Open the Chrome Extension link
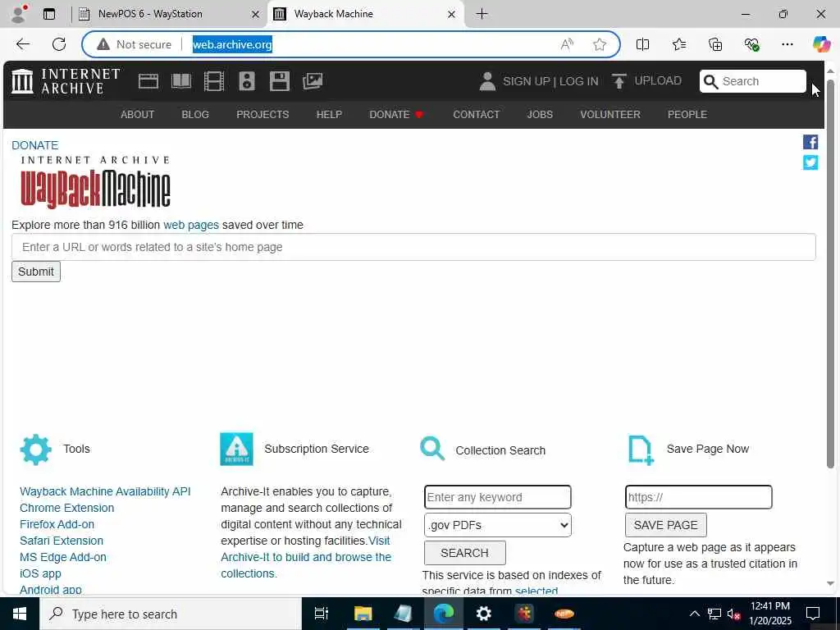Viewport: 840px width, 630px height. pyautogui.click(x=67, y=508)
